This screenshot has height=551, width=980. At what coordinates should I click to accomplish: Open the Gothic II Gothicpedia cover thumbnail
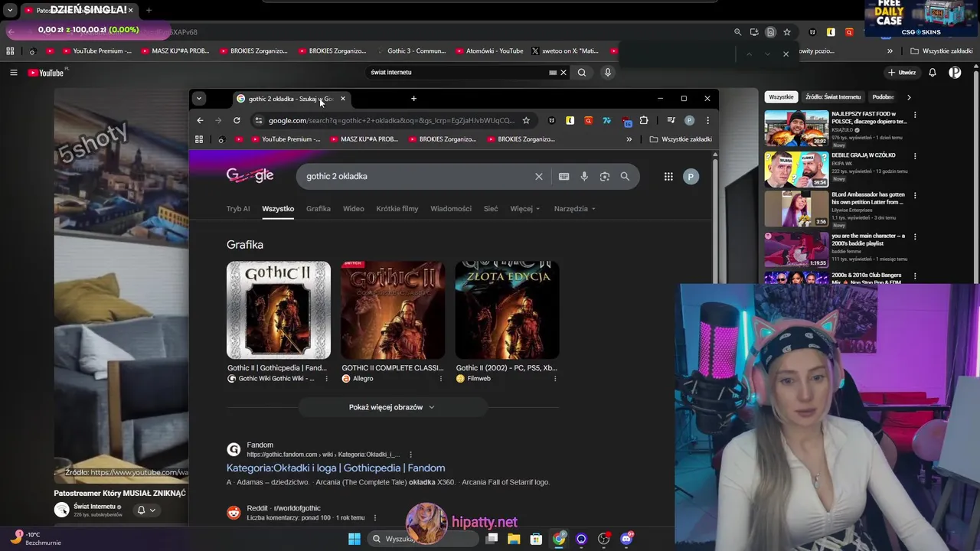pos(279,310)
